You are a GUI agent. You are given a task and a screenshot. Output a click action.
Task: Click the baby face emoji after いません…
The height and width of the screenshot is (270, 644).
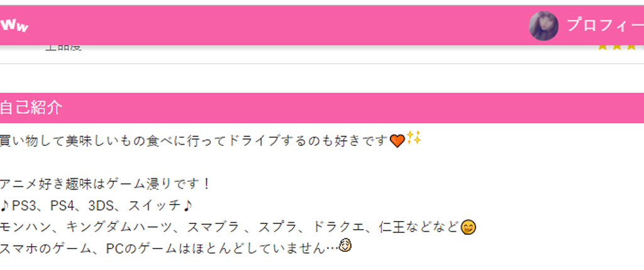345,245
